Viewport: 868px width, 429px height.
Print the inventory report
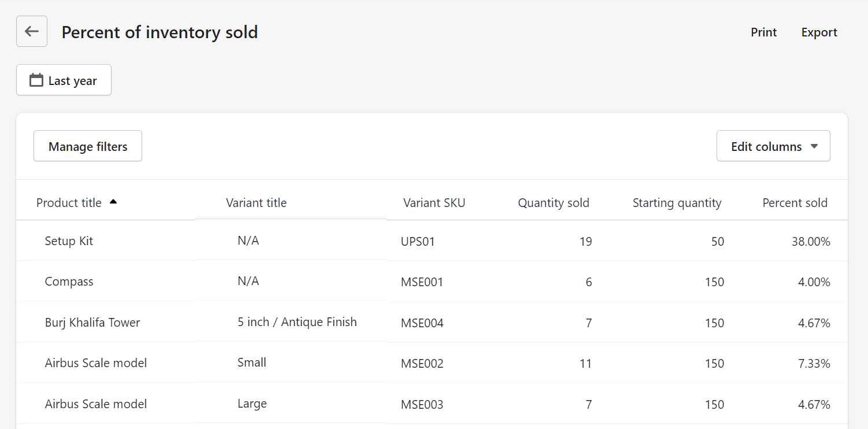763,32
